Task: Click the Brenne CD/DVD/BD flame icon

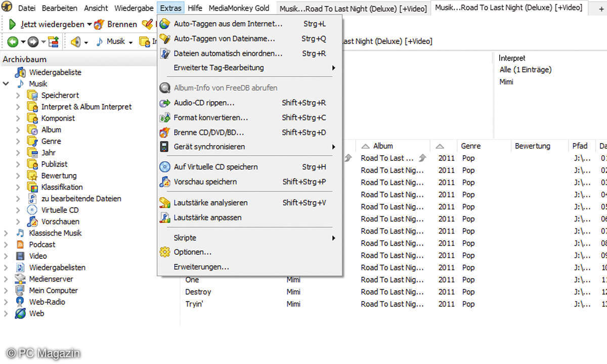Action: coord(165,132)
